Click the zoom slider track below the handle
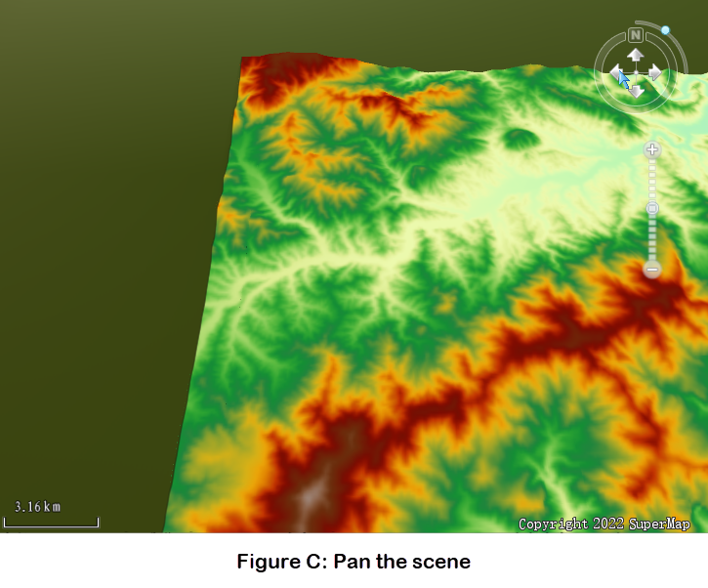This screenshot has width=708, height=588. point(652,239)
